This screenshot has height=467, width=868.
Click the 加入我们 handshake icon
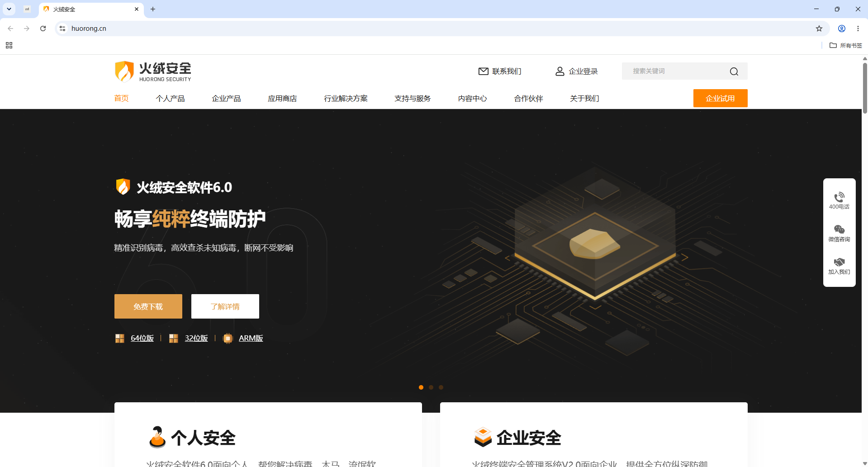[x=840, y=262]
